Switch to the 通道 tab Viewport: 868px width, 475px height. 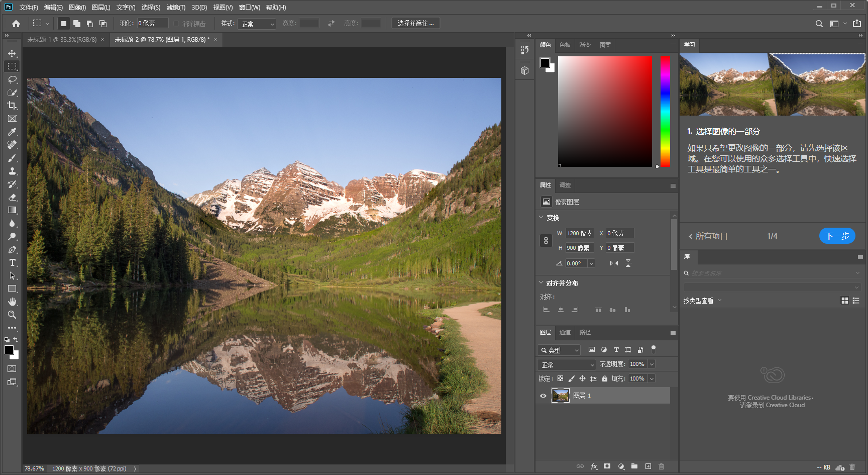pos(565,332)
